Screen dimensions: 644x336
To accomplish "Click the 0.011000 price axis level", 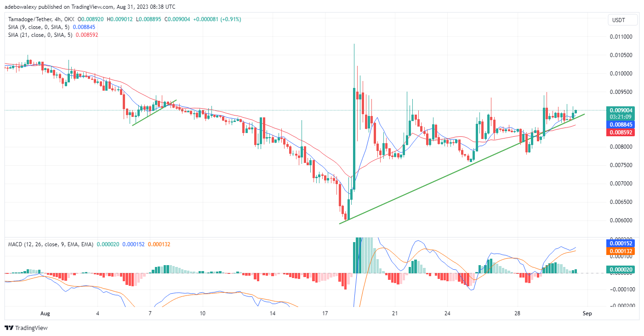I will tap(621, 37).
